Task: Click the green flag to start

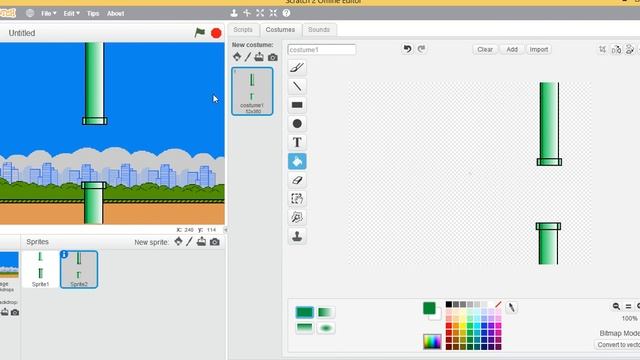Action: pyautogui.click(x=200, y=33)
